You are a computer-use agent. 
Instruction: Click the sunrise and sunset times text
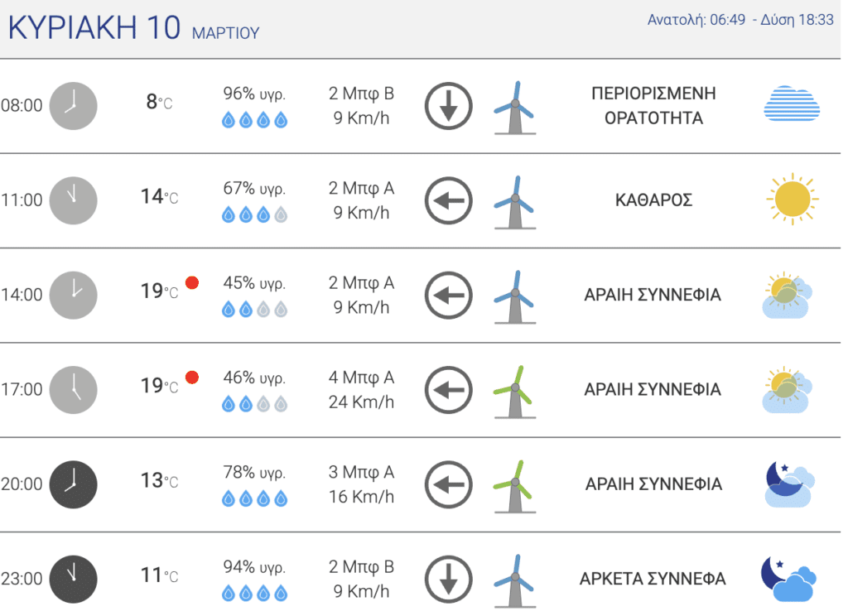(740, 20)
